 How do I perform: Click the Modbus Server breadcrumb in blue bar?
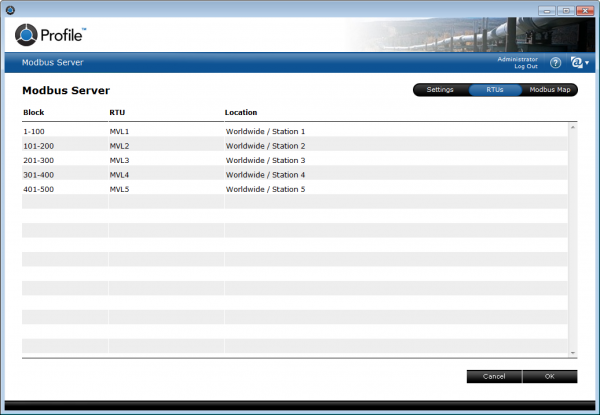tap(52, 62)
